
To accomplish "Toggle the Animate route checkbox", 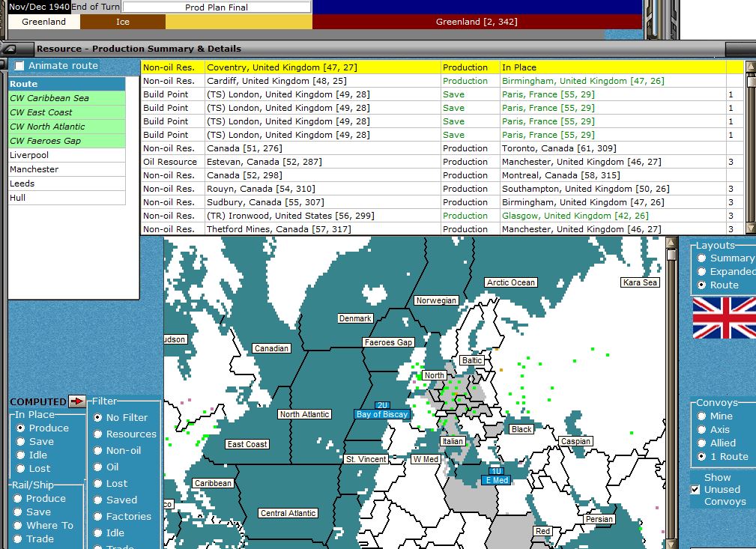I will coord(19,66).
